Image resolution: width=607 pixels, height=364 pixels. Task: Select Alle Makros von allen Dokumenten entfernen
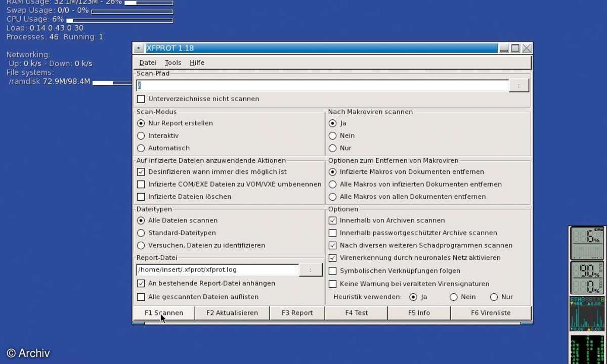click(332, 197)
